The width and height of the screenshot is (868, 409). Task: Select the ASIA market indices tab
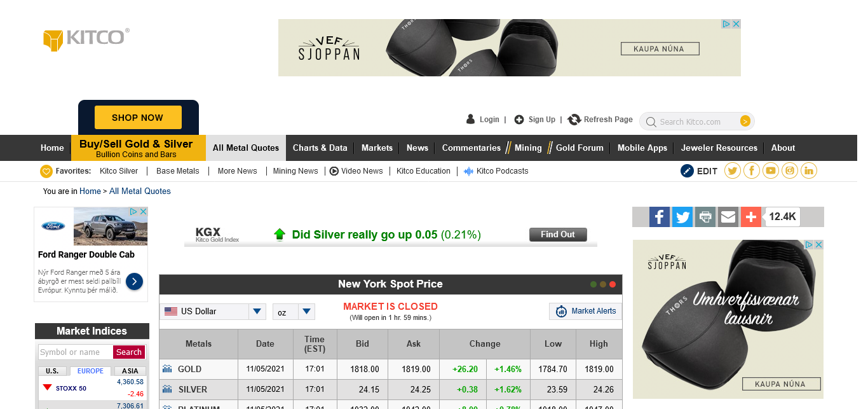click(130, 371)
